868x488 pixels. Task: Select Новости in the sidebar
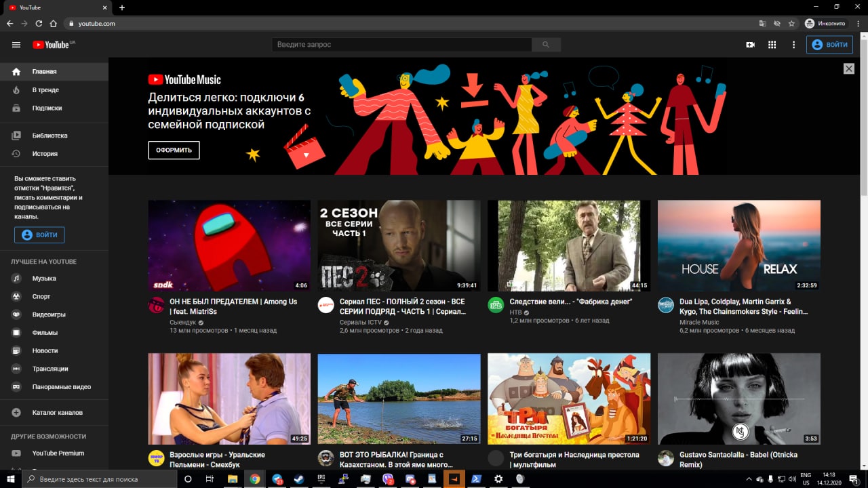pyautogui.click(x=54, y=350)
